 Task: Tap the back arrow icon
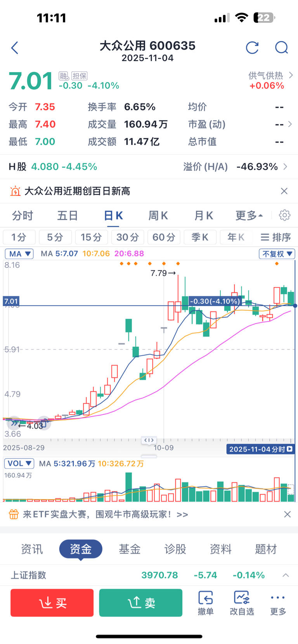coord(15,48)
